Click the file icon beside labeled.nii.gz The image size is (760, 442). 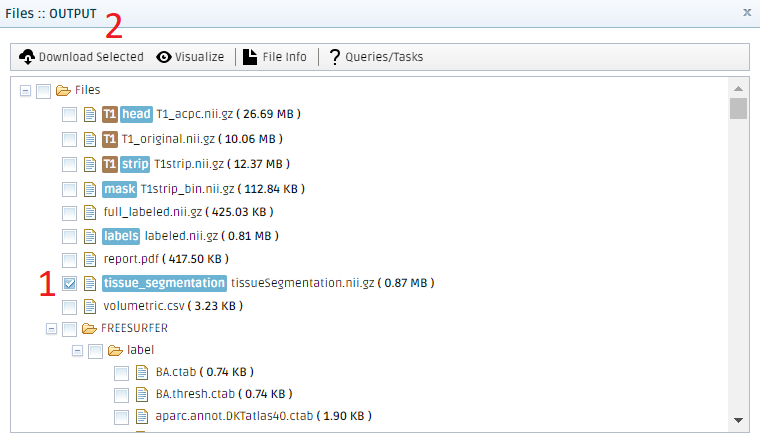click(x=90, y=237)
